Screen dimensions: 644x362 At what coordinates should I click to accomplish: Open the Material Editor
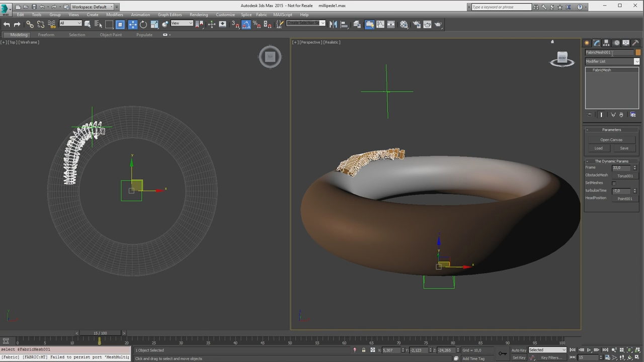(x=404, y=24)
